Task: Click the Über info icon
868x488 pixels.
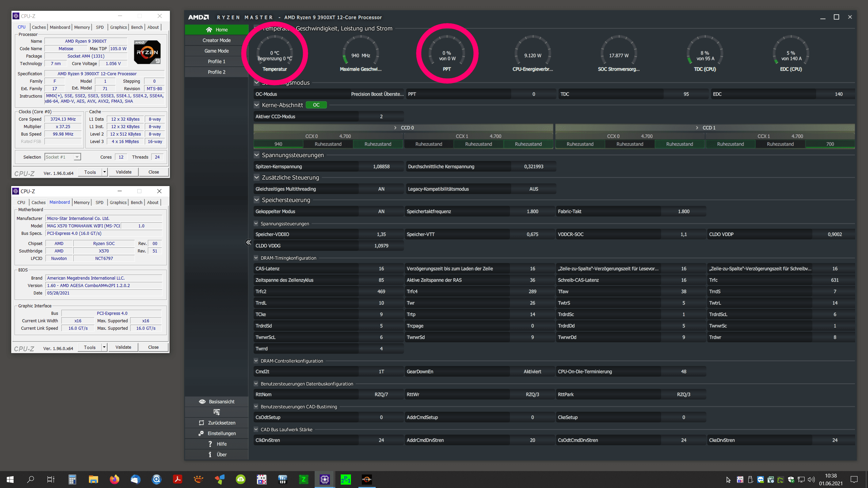Action: 210,454
